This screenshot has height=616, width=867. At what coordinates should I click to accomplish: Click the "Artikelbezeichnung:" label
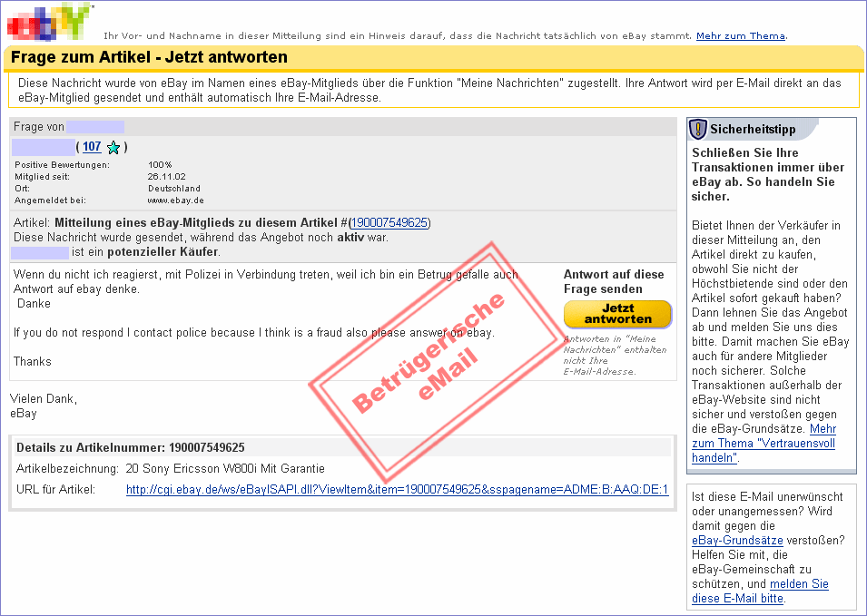[67, 468]
